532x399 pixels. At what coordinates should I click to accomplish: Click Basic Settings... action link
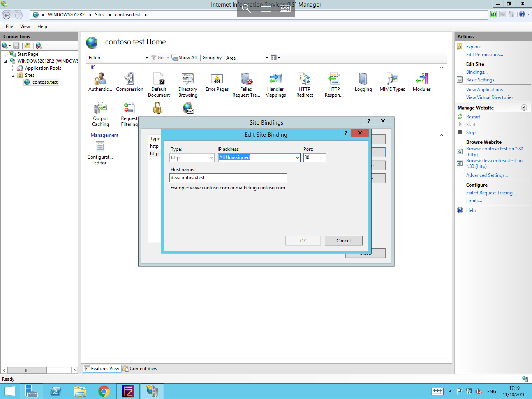click(x=482, y=80)
